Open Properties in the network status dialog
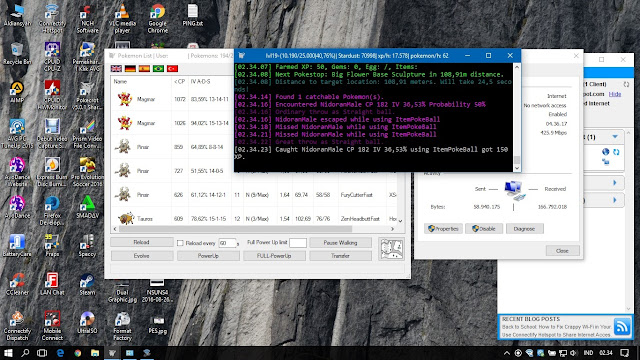The height and width of the screenshot is (360, 640). (x=443, y=229)
